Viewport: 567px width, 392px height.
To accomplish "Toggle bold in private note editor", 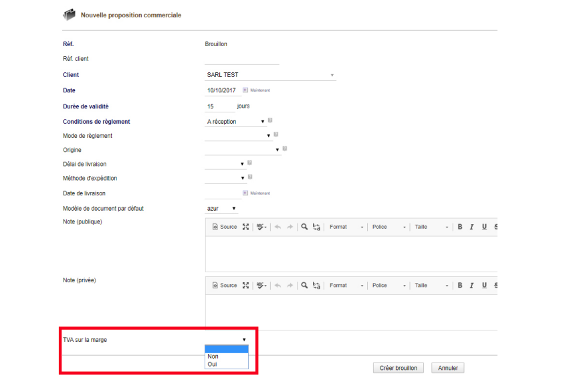I will click(460, 286).
